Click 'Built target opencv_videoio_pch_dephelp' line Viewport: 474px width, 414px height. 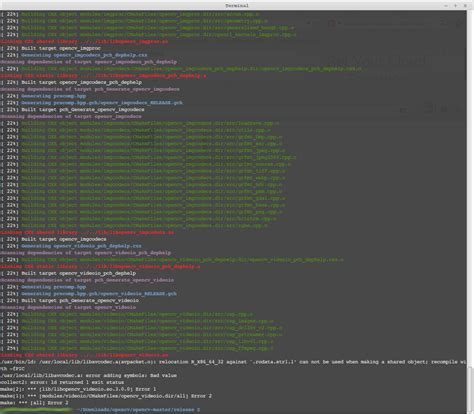(68, 273)
